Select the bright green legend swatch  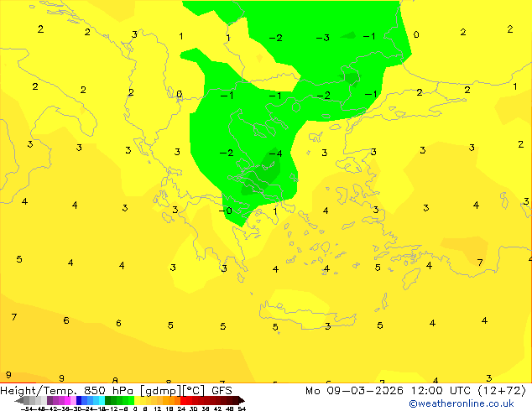click(131, 400)
